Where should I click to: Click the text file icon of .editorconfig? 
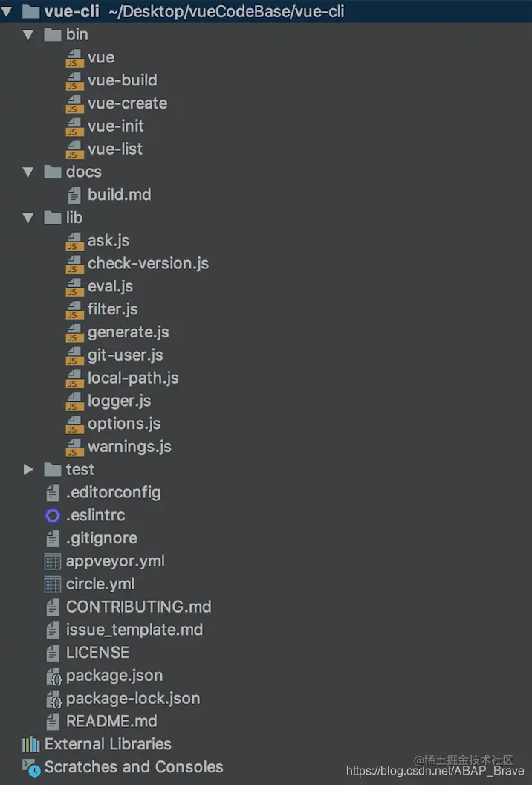click(x=53, y=493)
